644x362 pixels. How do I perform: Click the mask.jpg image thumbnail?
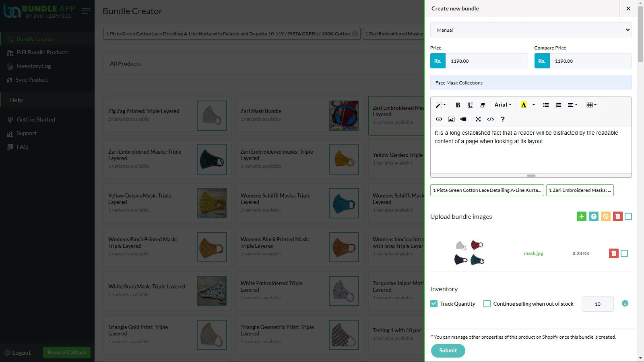469,253
